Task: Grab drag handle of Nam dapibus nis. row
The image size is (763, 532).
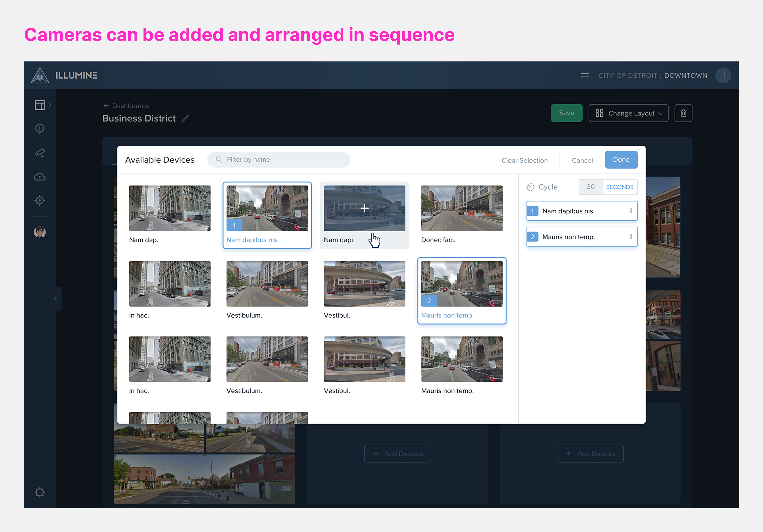Action: click(x=630, y=211)
